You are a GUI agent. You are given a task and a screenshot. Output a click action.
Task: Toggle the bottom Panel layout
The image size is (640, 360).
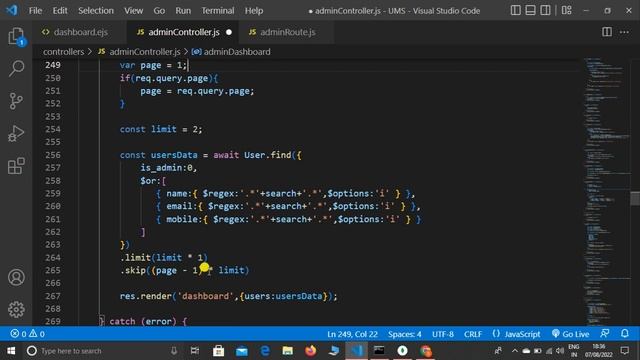tap(530, 10)
